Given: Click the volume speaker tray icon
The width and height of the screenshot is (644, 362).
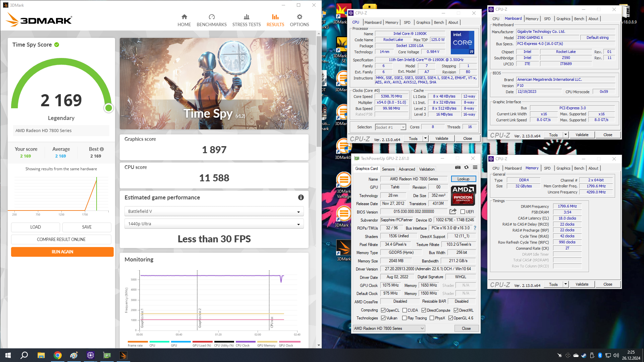Looking at the screenshot, I should click(616, 355).
